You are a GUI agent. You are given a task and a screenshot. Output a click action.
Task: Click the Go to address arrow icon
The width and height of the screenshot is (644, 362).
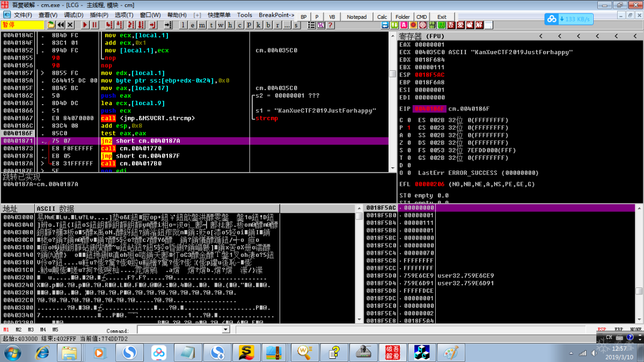pyautogui.click(x=168, y=25)
